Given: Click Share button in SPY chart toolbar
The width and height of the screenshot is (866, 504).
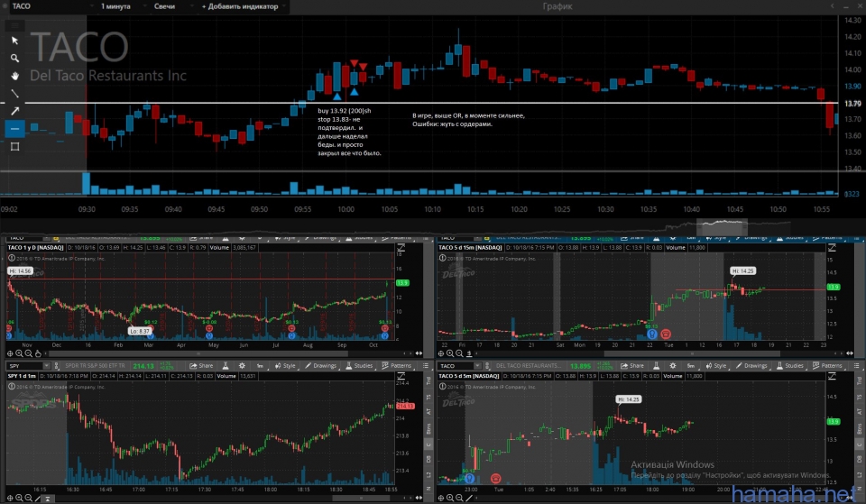Looking at the screenshot, I should pyautogui.click(x=201, y=365).
